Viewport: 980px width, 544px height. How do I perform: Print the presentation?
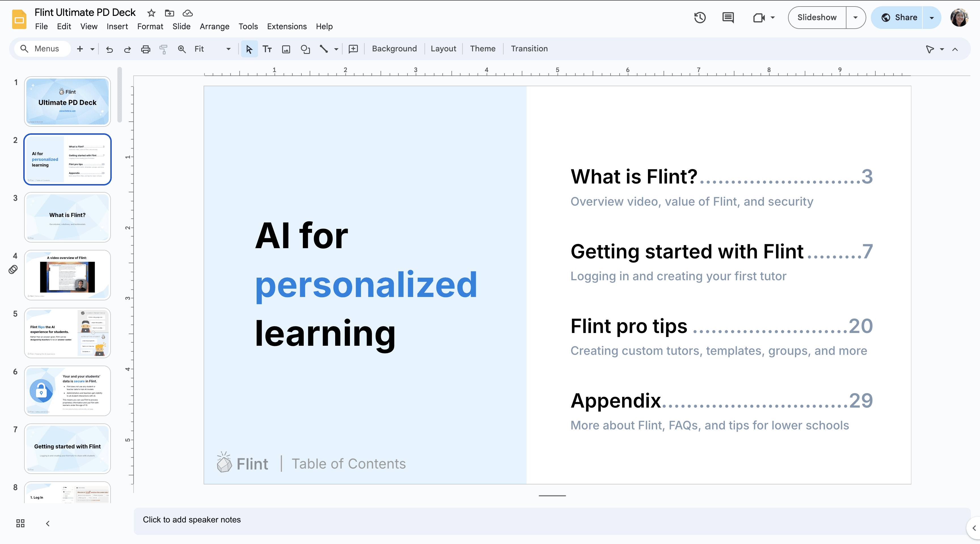[145, 49]
